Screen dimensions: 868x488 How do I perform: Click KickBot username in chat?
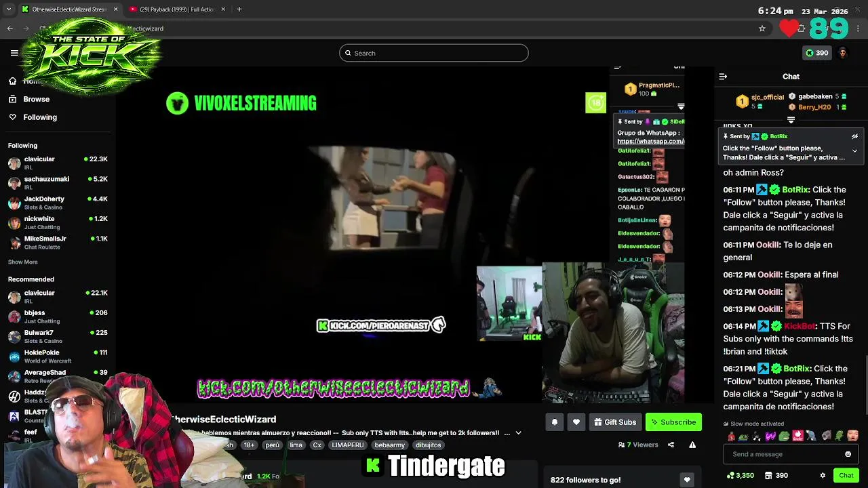coord(799,326)
